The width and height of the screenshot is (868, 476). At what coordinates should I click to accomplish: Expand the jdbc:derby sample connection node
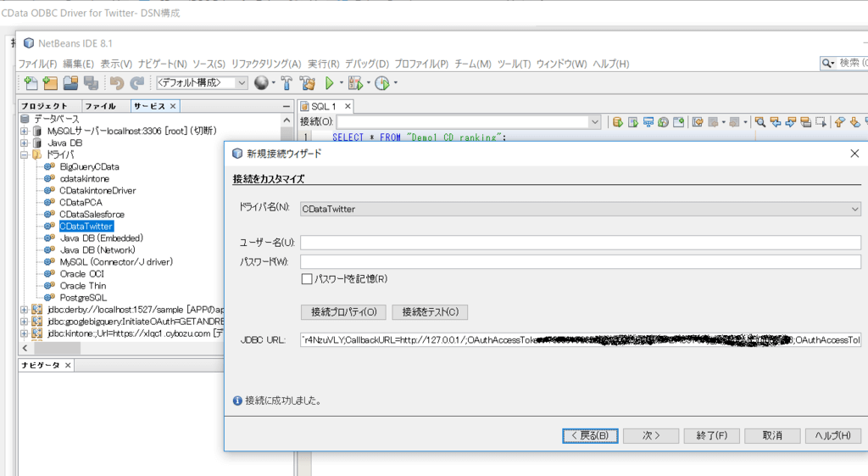coord(25,309)
